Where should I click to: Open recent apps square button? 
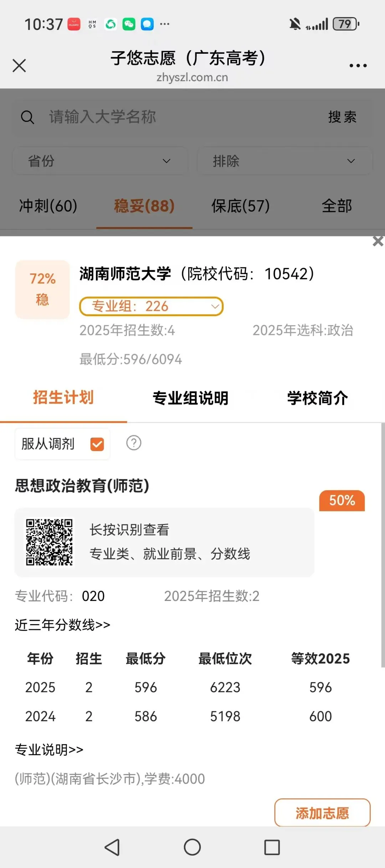[x=272, y=847]
